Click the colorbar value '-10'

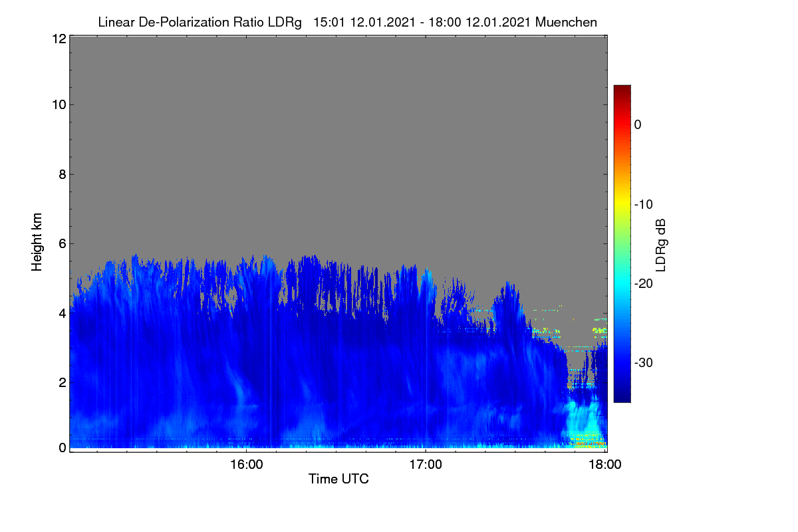pos(643,204)
